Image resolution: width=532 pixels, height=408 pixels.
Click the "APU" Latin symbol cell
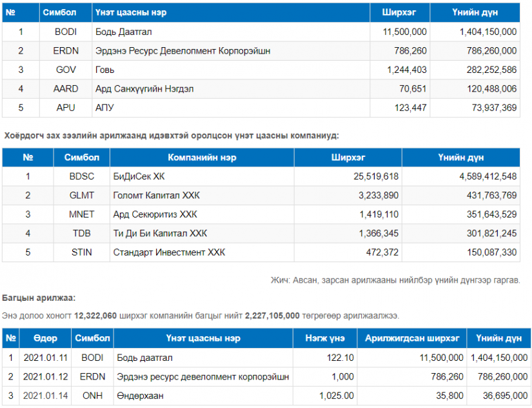pos(66,108)
